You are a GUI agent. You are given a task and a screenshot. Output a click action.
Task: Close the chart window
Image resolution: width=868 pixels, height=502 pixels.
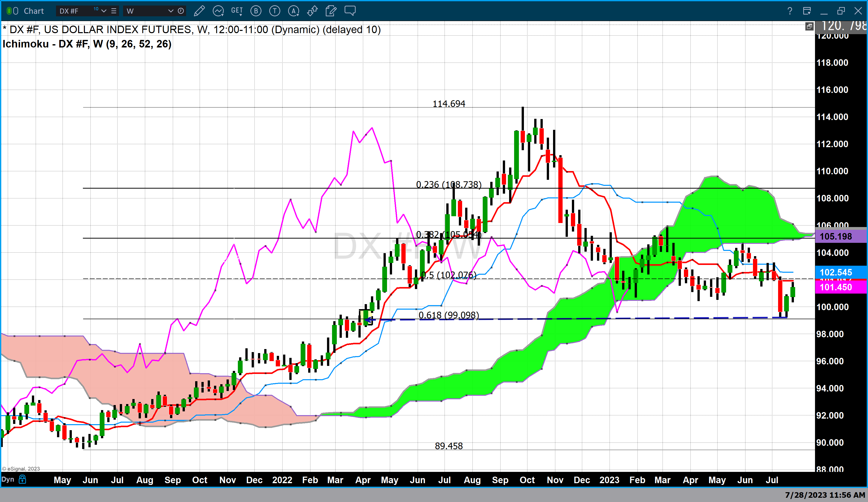point(858,11)
